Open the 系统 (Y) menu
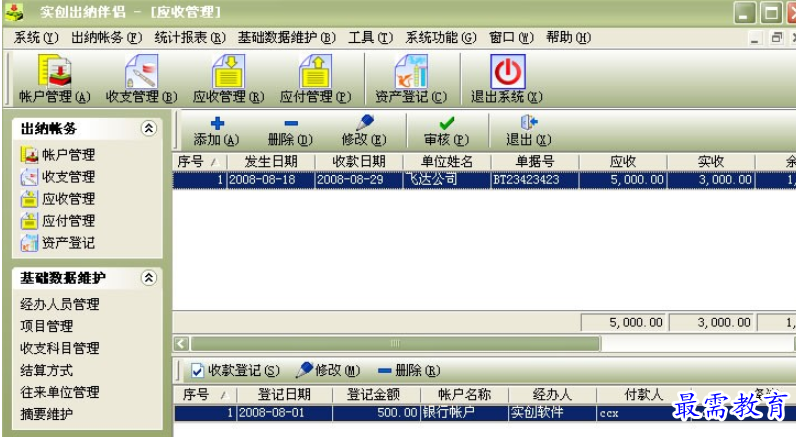Image resolution: width=796 pixels, height=437 pixels. click(36, 38)
